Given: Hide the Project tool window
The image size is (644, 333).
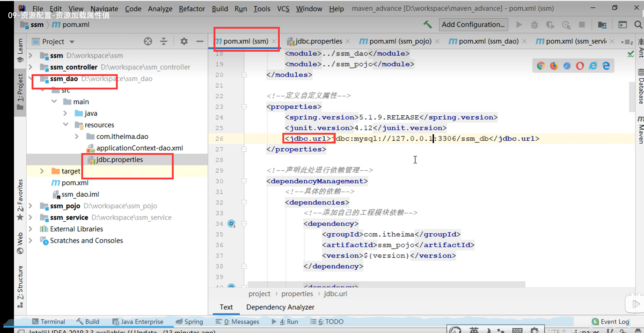Looking at the screenshot, I should tap(200, 41).
